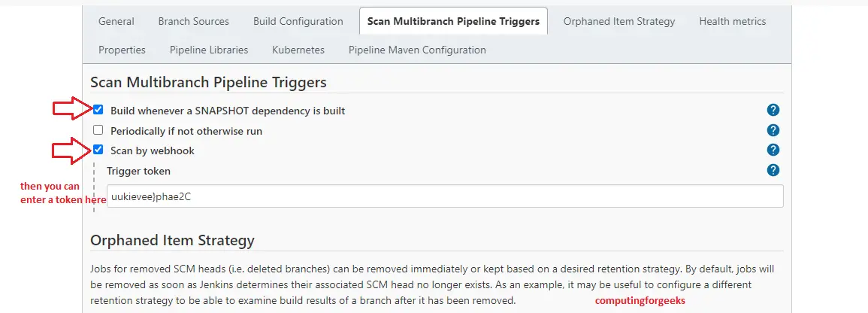Open the Health metrics tab
Screen dimensions: 868x313
[x=732, y=21]
